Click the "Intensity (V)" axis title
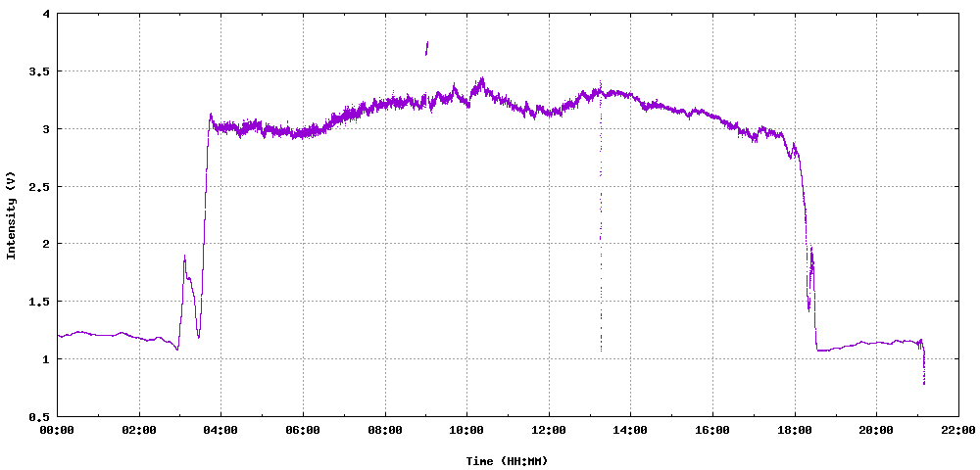This screenshot has height=470, width=980. [x=11, y=214]
